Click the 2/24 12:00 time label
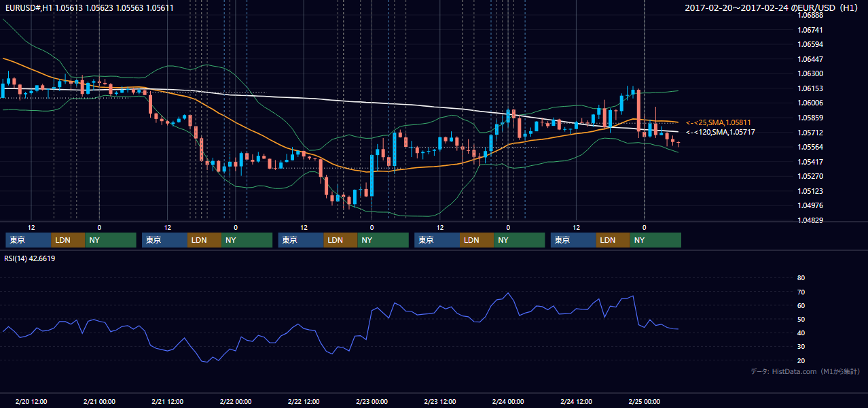Screen dimensions: 868x408 577,401
